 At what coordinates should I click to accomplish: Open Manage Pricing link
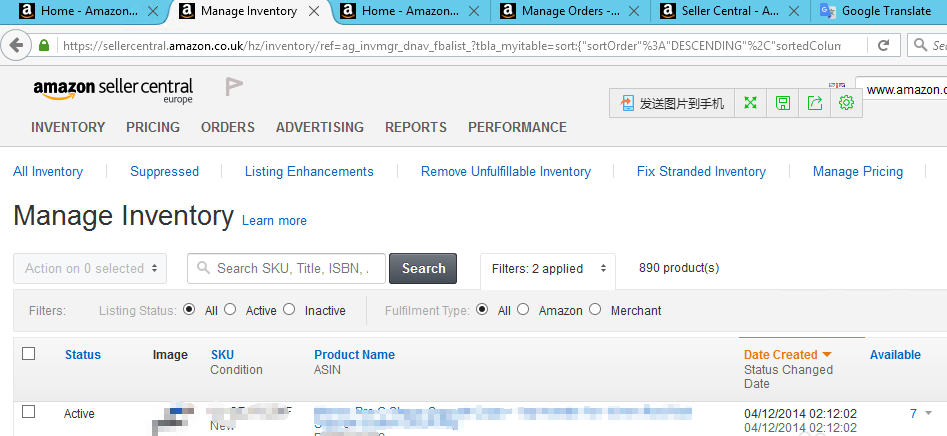click(x=858, y=172)
